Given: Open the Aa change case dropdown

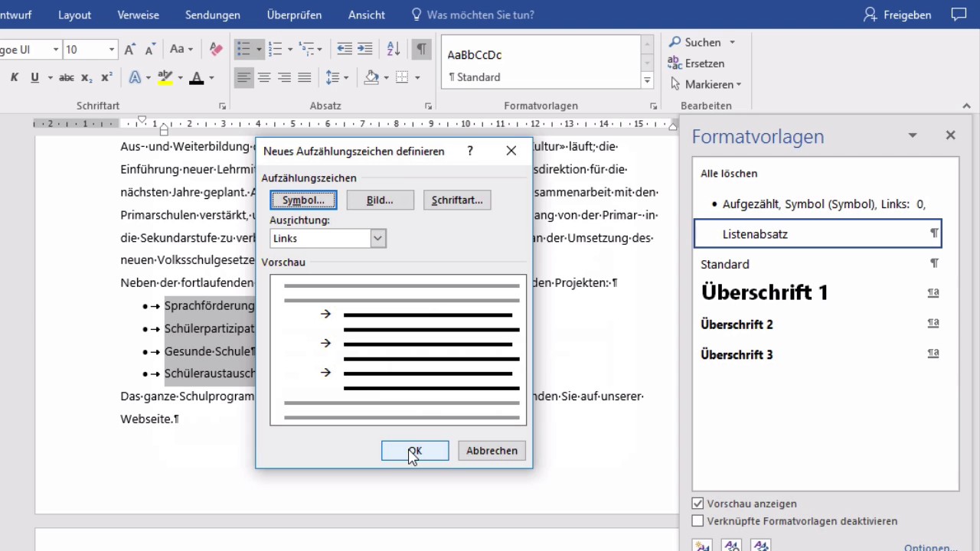Looking at the screenshot, I should click(181, 49).
